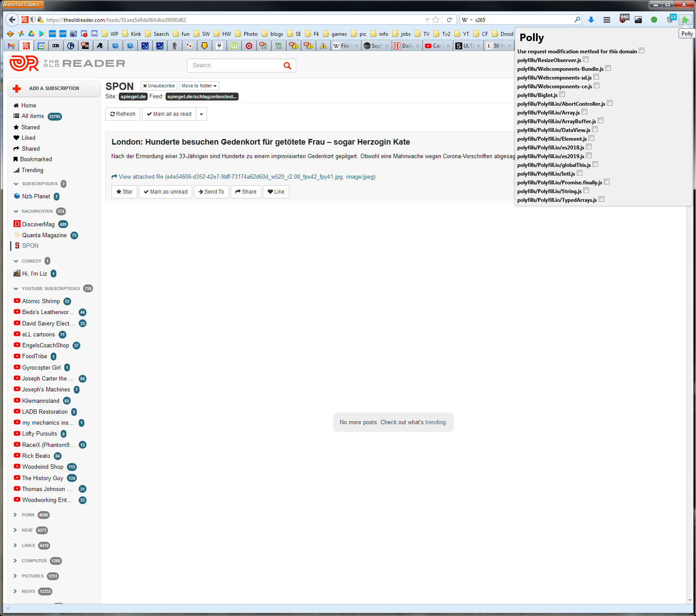Reload page using the address bar icon
Image resolution: width=696 pixels, height=616 pixels.
449,20
